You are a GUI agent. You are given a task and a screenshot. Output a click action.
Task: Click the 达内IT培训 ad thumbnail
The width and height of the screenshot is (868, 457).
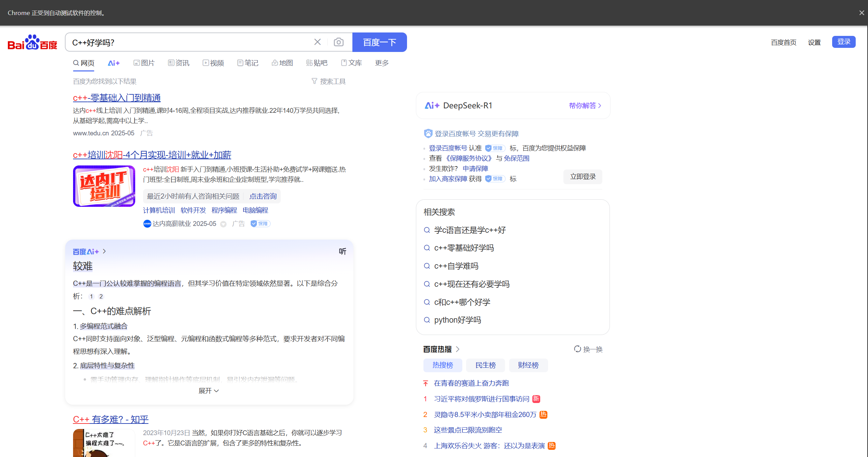tap(104, 186)
